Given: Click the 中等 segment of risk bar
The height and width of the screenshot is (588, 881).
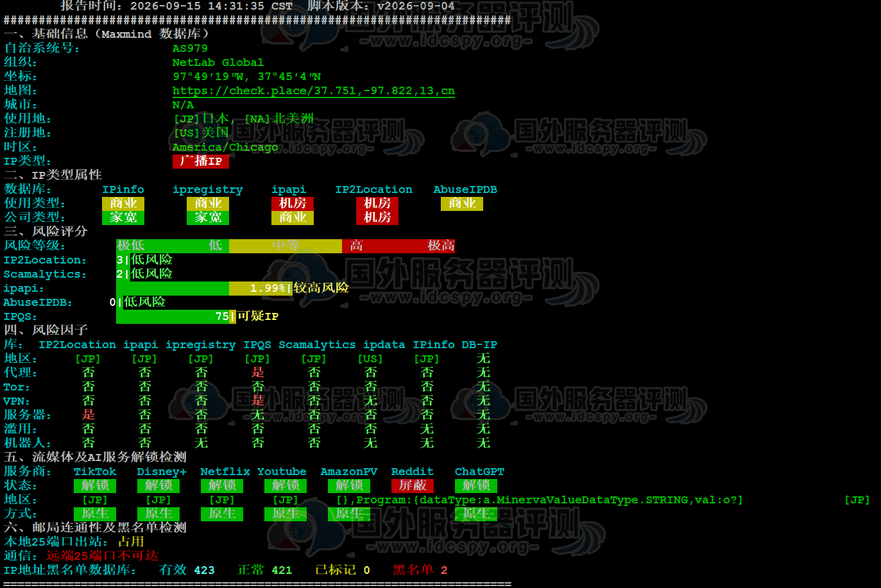Looking at the screenshot, I should click(x=286, y=246).
